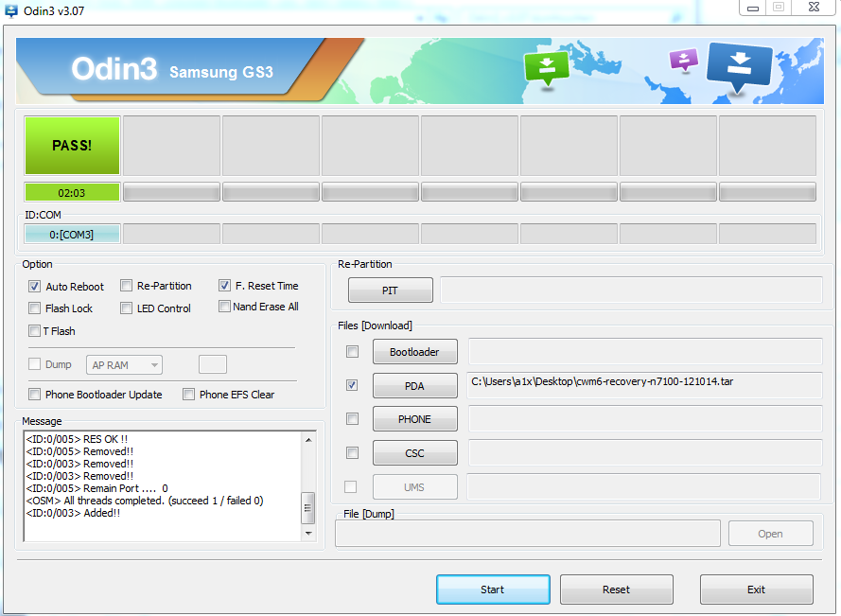Enable Nand Erase All
This screenshot has height=616, width=841.
point(224,307)
